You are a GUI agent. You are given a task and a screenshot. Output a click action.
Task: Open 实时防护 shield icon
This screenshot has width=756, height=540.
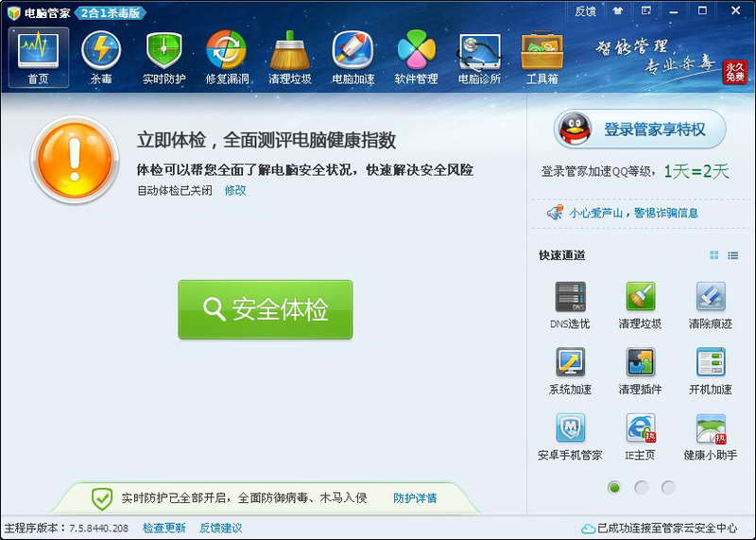(163, 58)
